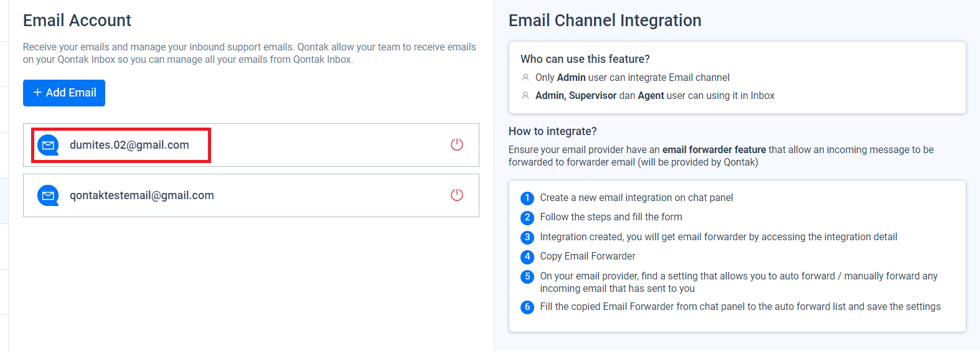
Task: Click the 'Admin, Supervisor dan Agent' line
Action: (x=654, y=96)
